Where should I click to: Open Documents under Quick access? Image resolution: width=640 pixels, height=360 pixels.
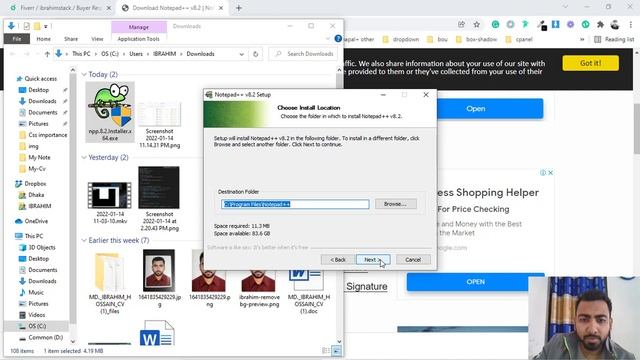point(42,112)
